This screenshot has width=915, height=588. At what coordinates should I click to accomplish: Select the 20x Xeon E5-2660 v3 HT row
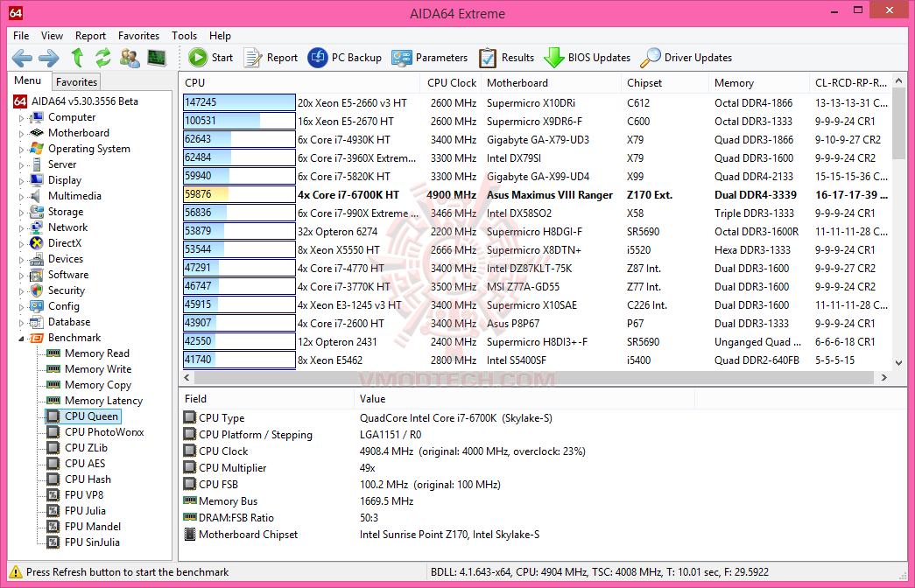536,103
